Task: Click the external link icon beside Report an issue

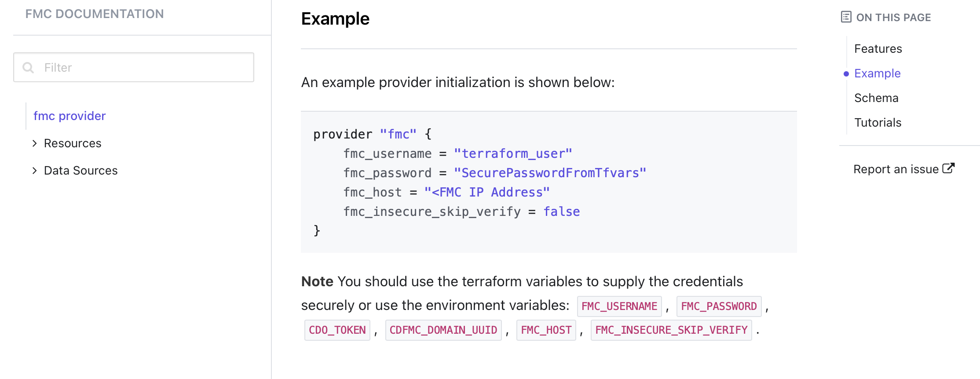Action: [948, 168]
